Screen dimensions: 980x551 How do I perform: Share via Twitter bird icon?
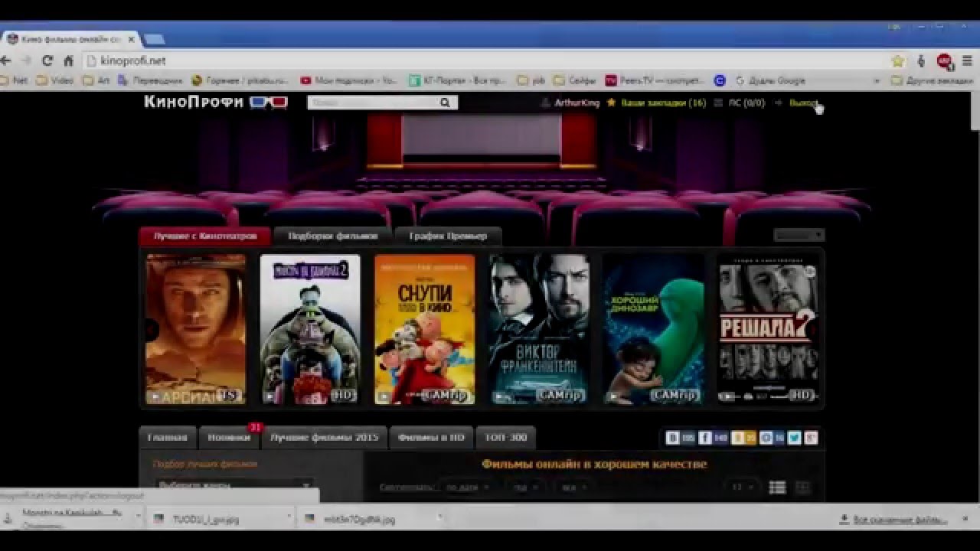(x=795, y=438)
